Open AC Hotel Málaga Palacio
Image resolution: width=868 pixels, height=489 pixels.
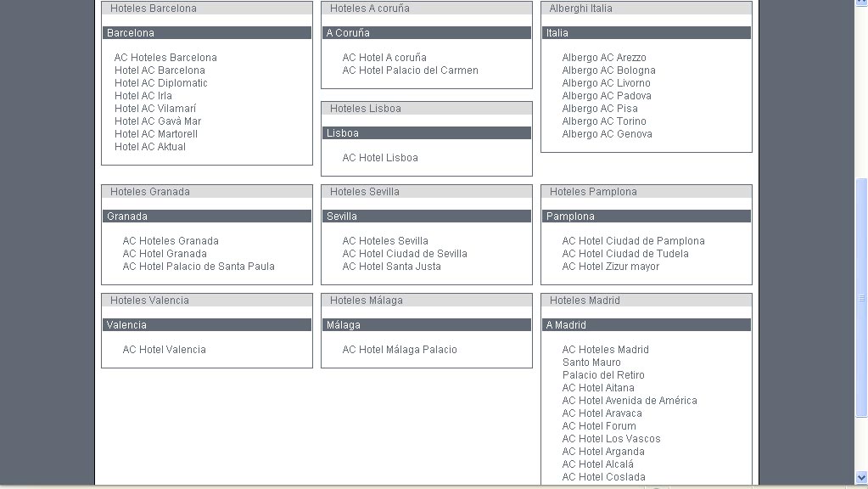click(400, 350)
